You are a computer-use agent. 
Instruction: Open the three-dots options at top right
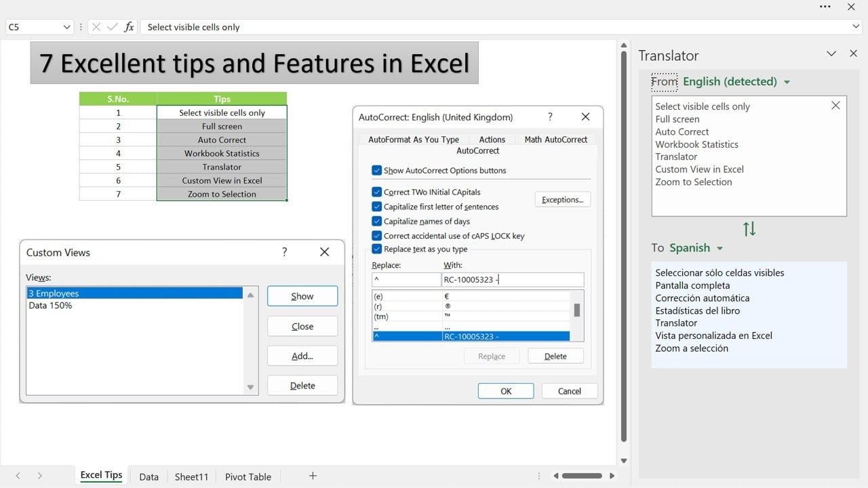pos(825,7)
